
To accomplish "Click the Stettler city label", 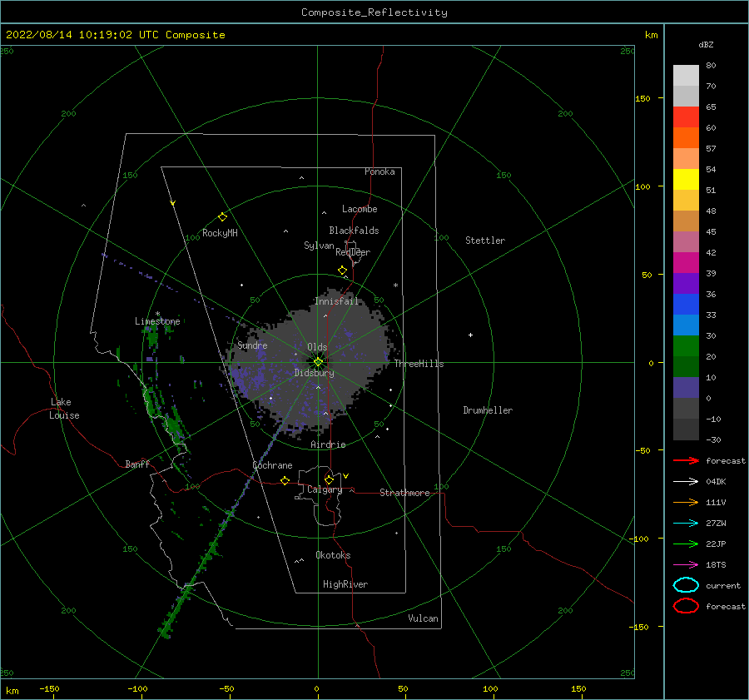I will click(485, 241).
